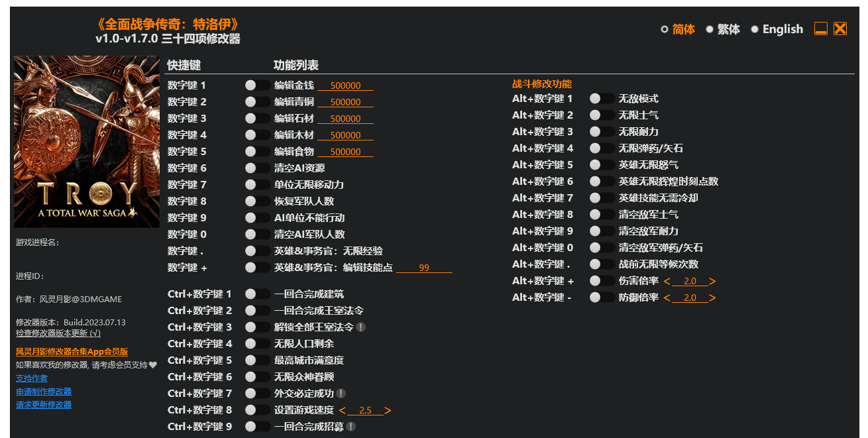Image resolution: width=868 pixels, height=438 pixels.
Task: Click the 编辑金钱 value field
Action: [345, 85]
